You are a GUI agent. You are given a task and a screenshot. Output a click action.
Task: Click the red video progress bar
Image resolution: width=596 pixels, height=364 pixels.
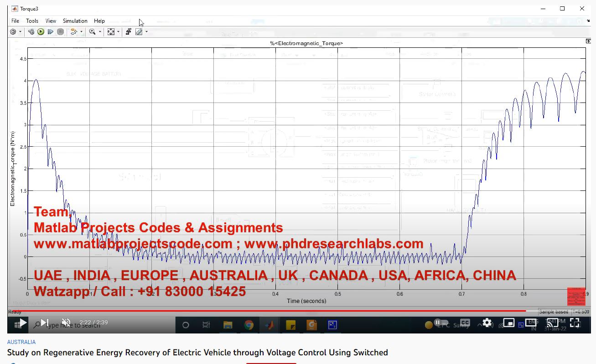274,311
